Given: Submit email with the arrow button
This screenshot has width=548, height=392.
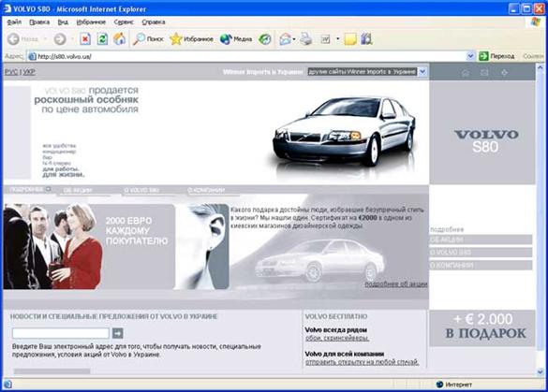Looking at the screenshot, I should point(118,333).
